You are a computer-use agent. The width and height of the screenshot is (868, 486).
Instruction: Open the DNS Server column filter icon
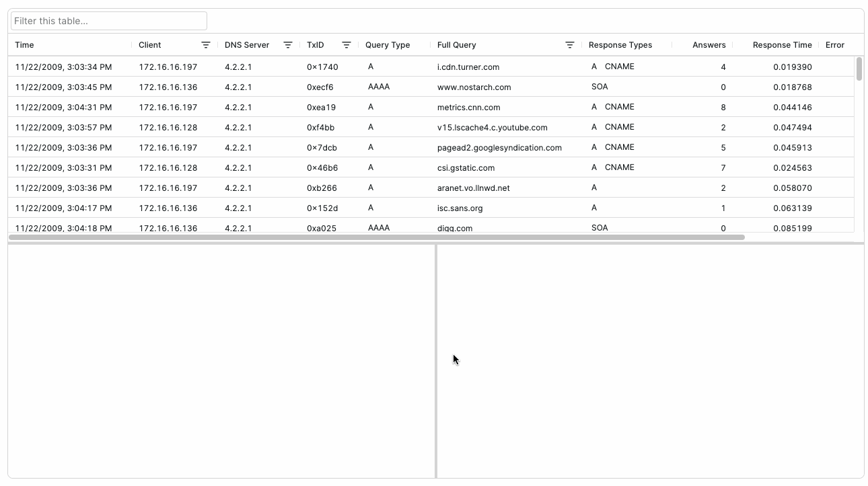click(288, 45)
